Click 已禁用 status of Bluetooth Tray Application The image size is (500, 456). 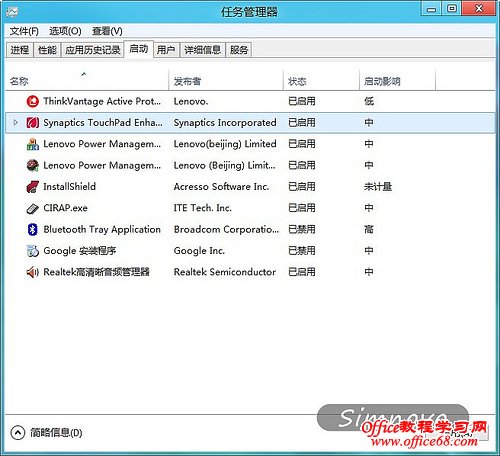(x=302, y=229)
